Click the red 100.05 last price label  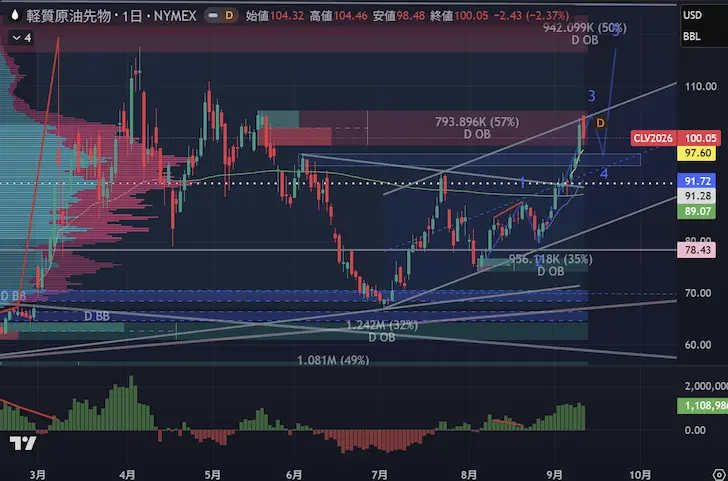[699, 138]
